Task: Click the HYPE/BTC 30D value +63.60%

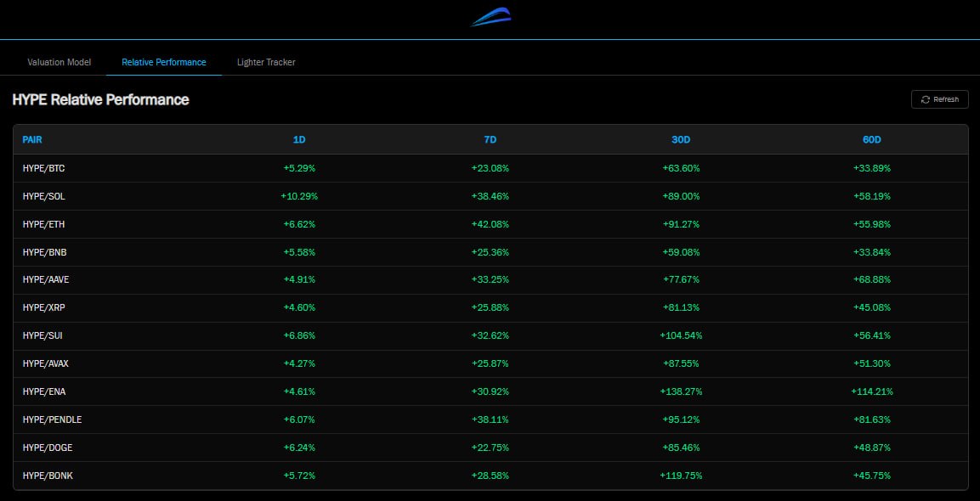Action: 681,168
